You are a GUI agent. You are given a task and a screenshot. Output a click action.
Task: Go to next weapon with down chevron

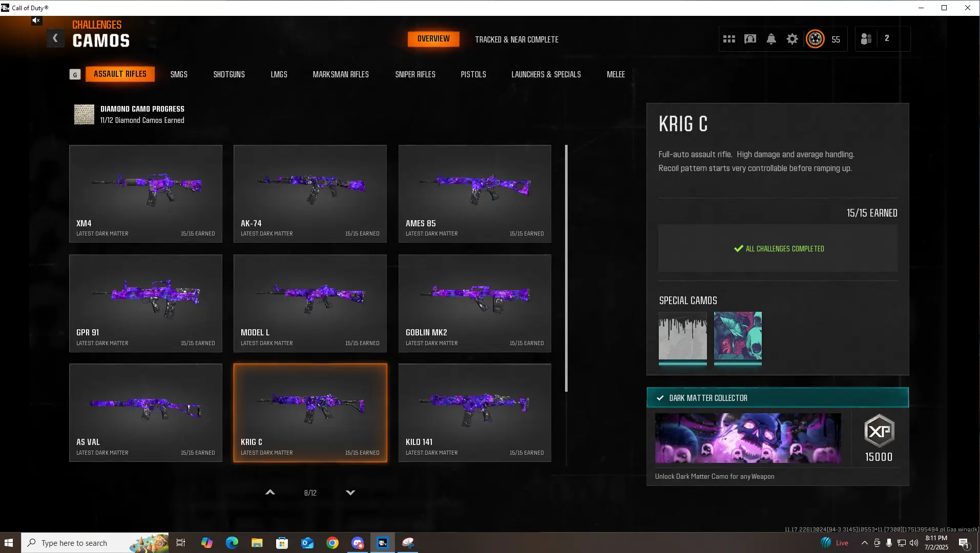tap(350, 493)
